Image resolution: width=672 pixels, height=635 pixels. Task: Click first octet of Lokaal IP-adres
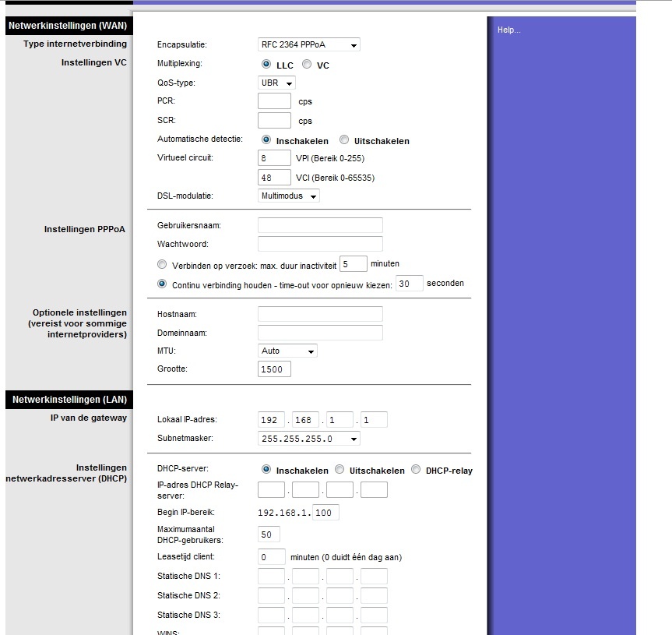[x=271, y=420]
